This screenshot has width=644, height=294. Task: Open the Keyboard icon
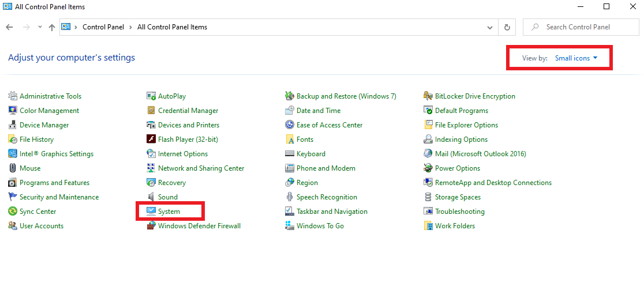(290, 154)
